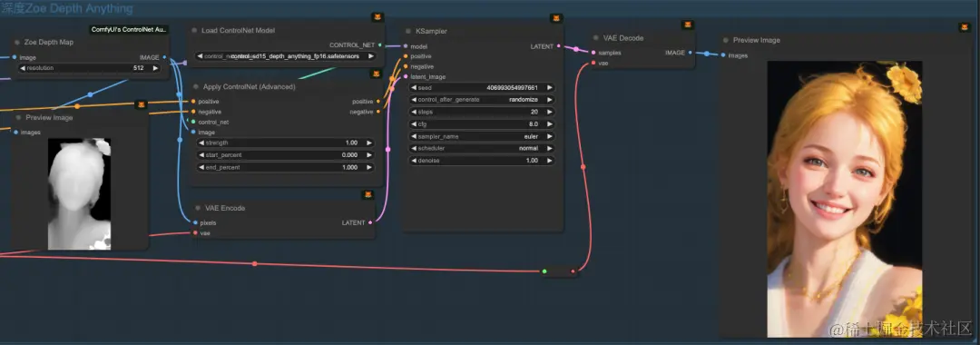The image size is (980, 345).
Task: Select the control_net model name field
Action: click(286, 56)
